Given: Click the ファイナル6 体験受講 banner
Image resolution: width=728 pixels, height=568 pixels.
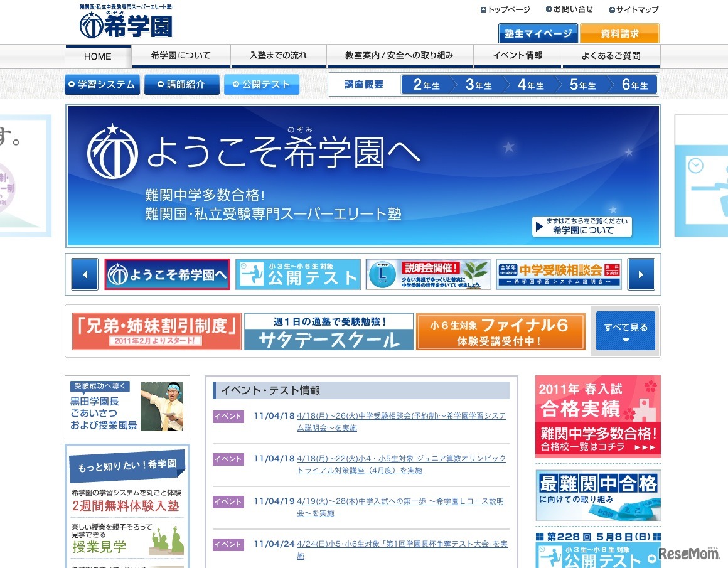Looking at the screenshot, I should click(x=500, y=332).
